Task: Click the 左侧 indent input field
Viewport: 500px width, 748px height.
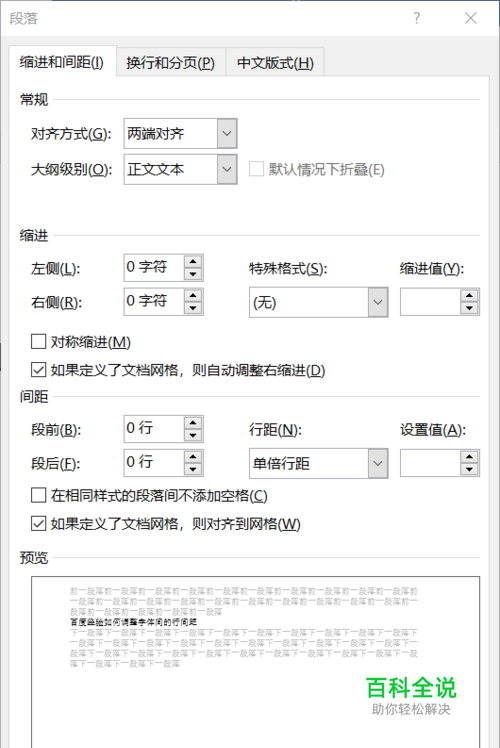Action: pyautogui.click(x=154, y=267)
